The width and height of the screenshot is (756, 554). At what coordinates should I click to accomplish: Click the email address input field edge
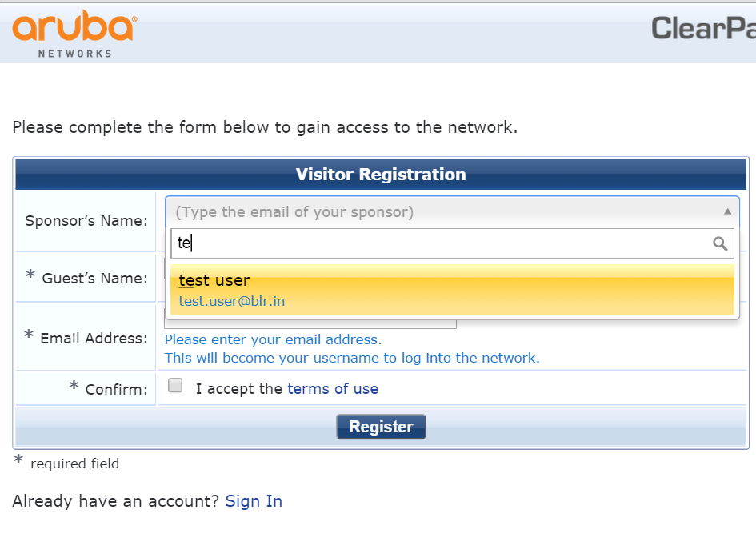click(310, 325)
